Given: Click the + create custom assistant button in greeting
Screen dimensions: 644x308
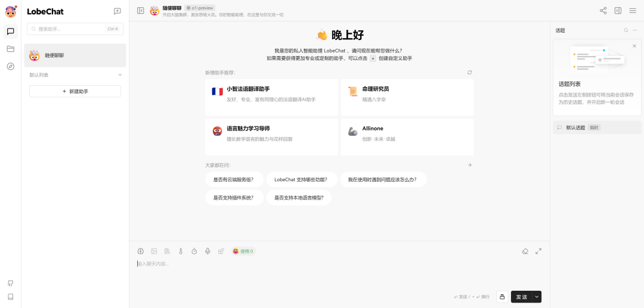Looking at the screenshot, I should tap(373, 58).
